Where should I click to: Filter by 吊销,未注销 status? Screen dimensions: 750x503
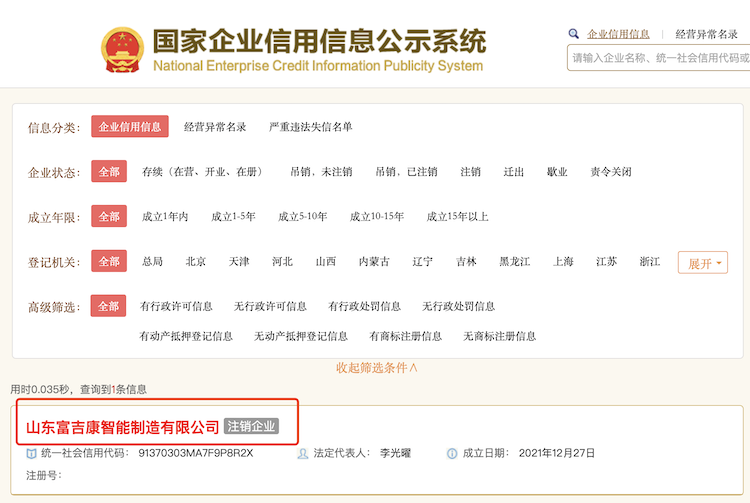tap(321, 172)
